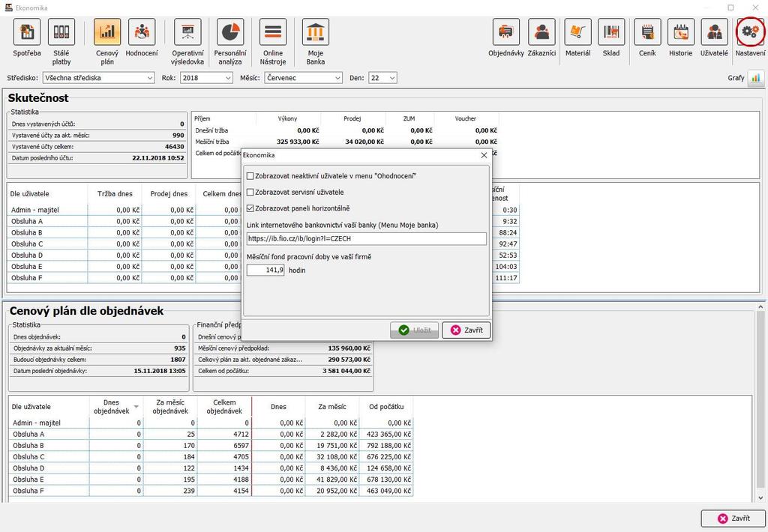Image resolution: width=768 pixels, height=532 pixels.
Task: Click Budoucí objednávky celkem statistic row
Action: click(100, 360)
